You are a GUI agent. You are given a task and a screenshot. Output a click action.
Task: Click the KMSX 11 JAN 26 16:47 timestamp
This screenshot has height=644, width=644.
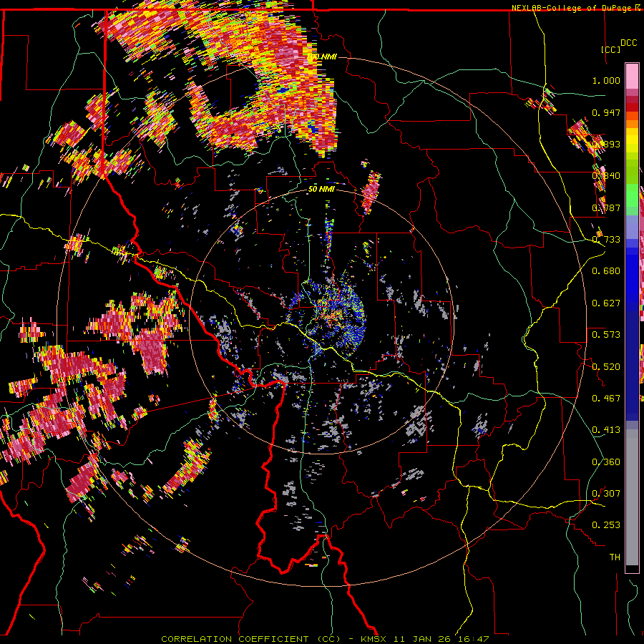click(424, 639)
